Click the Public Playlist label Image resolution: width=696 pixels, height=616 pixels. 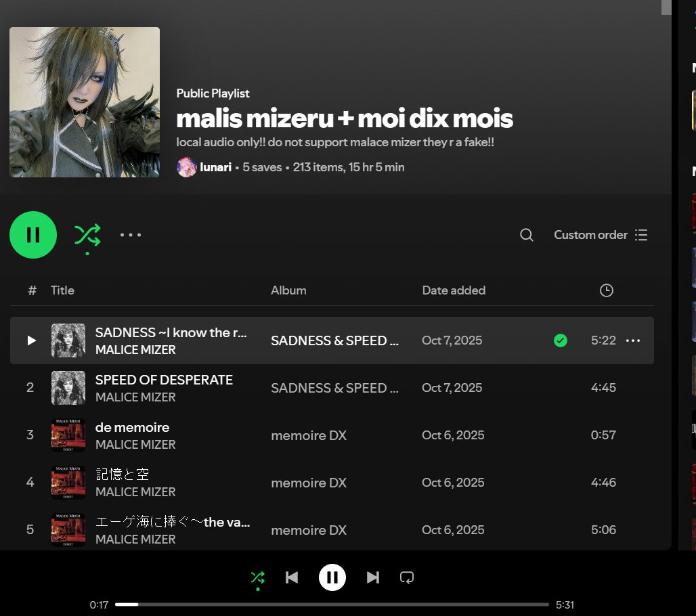pos(213,93)
